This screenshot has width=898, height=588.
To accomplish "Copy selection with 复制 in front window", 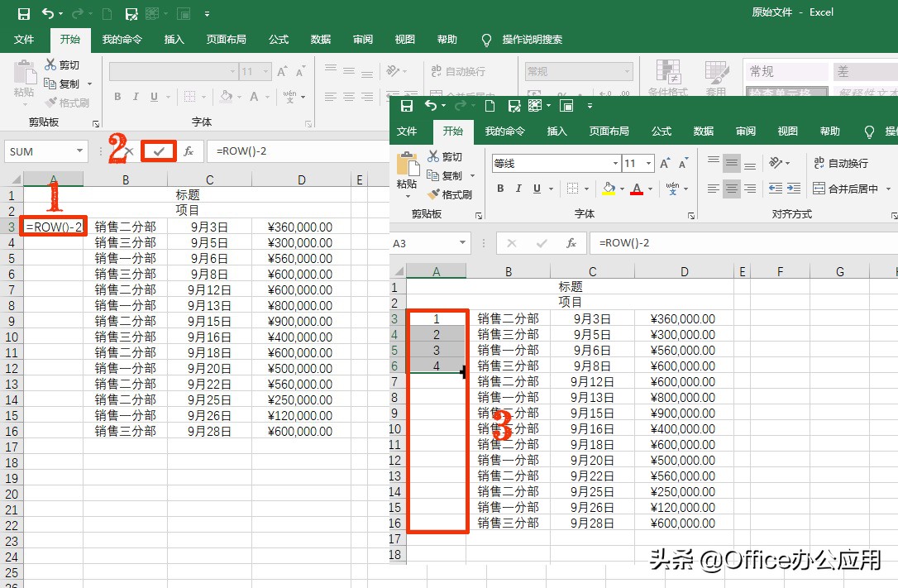I will pyautogui.click(x=445, y=175).
